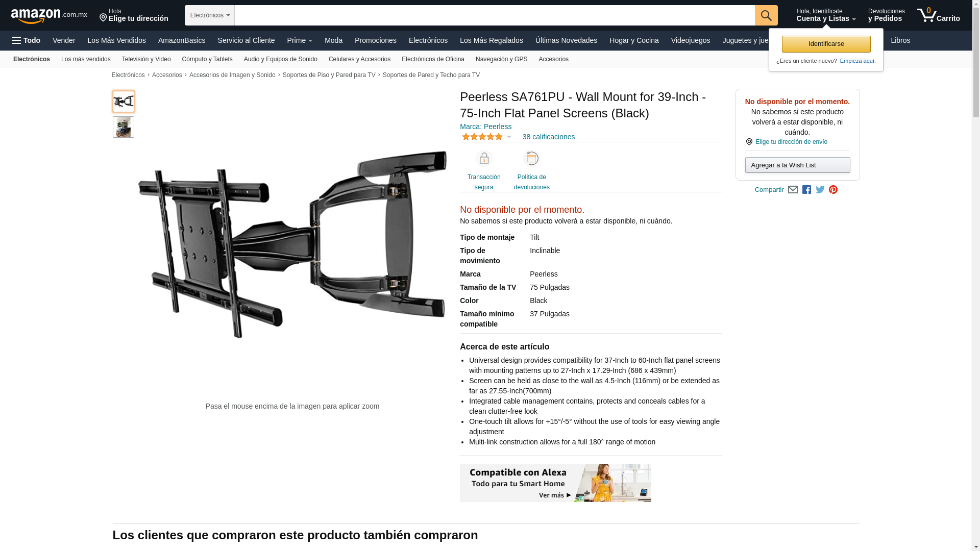980x551 pixels.
Task: Share the product on Facebook
Action: 806,190
